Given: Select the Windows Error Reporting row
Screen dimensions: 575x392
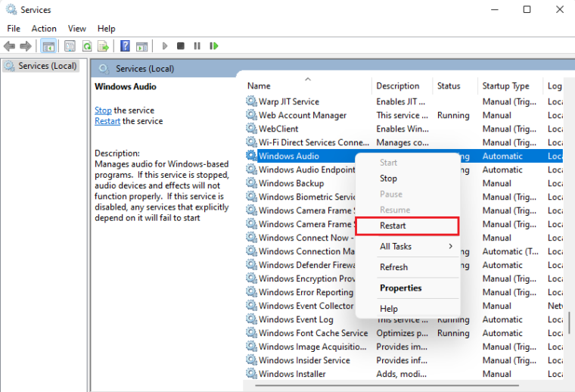Looking at the screenshot, I should pos(403,291).
